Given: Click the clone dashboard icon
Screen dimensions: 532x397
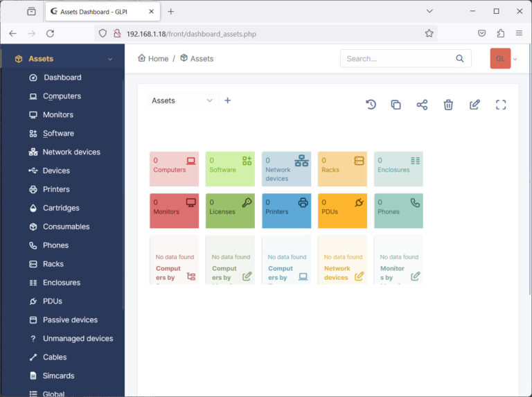Looking at the screenshot, I should 396,105.
